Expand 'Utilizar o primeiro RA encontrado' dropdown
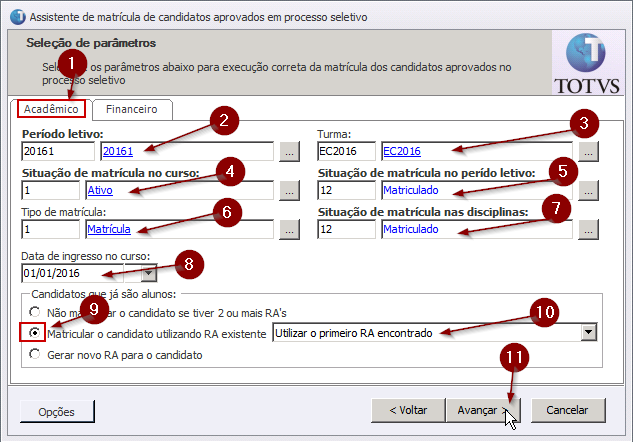633x442 pixels. [588, 332]
